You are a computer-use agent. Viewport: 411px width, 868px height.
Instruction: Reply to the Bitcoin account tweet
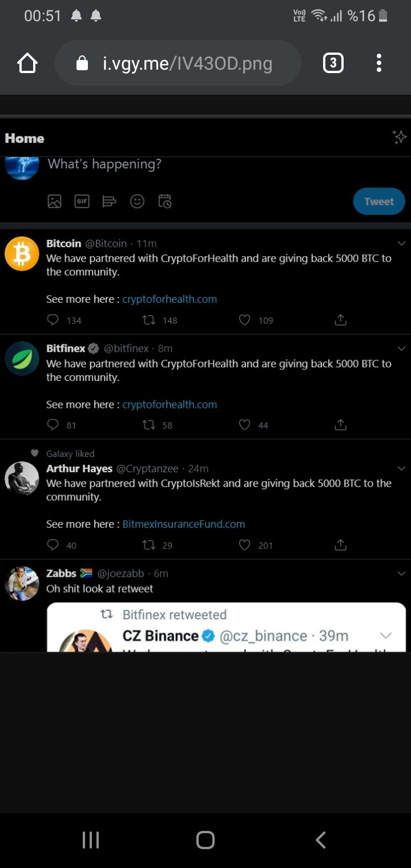53,320
